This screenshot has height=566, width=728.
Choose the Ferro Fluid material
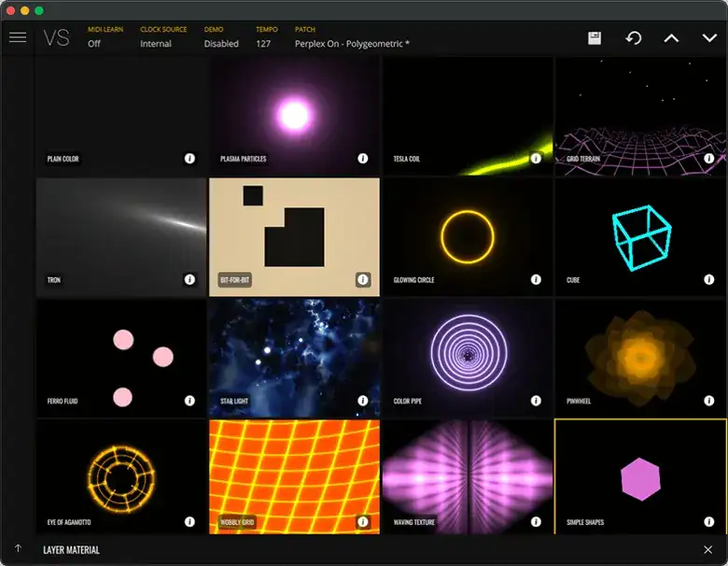click(121, 359)
